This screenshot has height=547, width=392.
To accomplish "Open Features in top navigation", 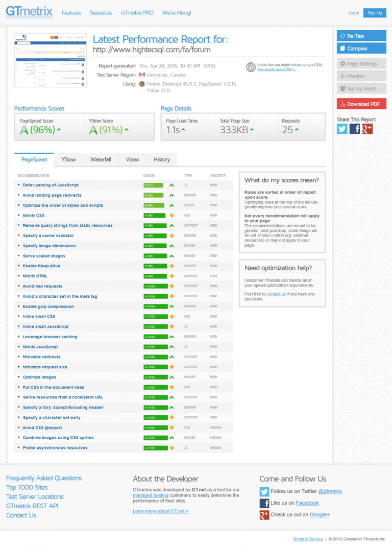I will tap(71, 13).
